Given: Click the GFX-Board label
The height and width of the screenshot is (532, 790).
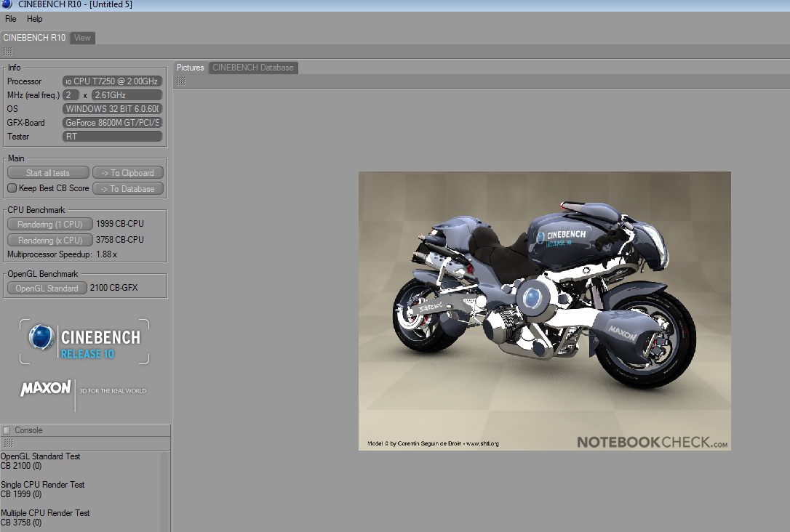Looking at the screenshot, I should [25, 122].
